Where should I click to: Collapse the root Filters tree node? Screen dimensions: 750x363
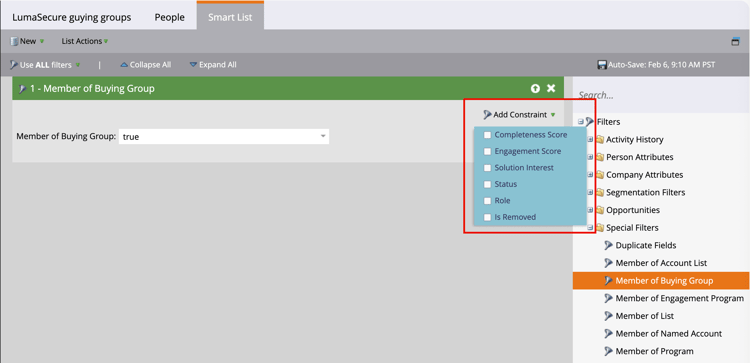581,122
